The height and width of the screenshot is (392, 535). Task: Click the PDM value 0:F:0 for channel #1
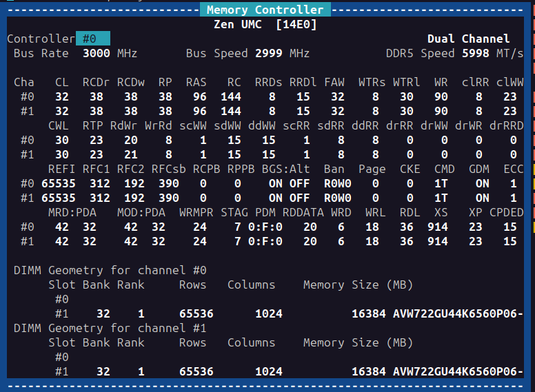click(x=265, y=242)
